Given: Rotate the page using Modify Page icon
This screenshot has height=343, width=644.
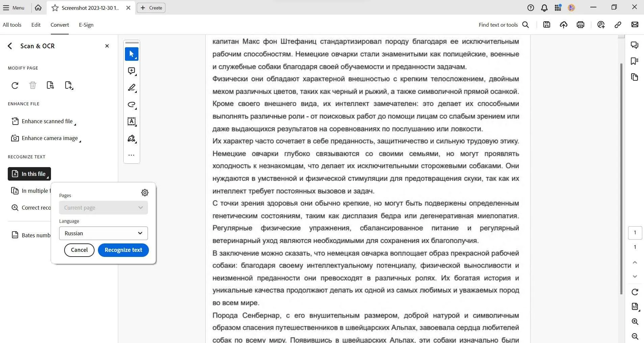Looking at the screenshot, I should [15, 85].
